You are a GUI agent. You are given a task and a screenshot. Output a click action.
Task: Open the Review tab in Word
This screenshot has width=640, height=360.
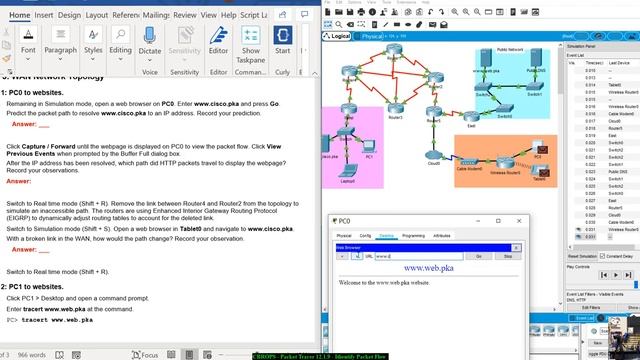(184, 15)
